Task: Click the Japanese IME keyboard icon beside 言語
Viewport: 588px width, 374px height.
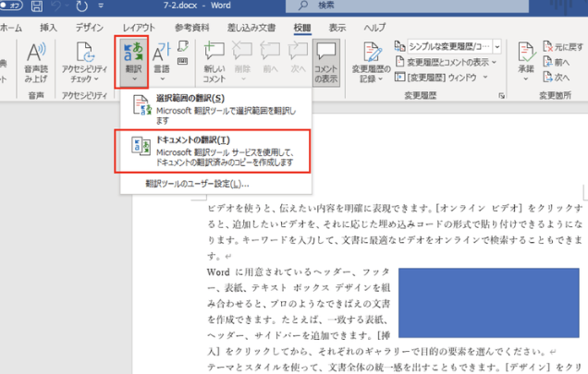Action: (x=183, y=62)
